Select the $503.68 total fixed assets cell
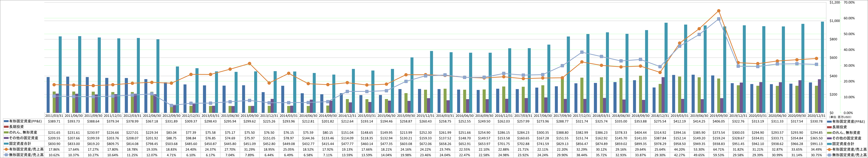The width and height of the screenshot is (868, 158). pos(171,144)
